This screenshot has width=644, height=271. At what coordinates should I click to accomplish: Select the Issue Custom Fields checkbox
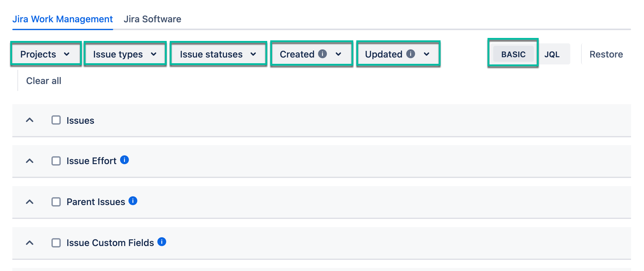[56, 243]
